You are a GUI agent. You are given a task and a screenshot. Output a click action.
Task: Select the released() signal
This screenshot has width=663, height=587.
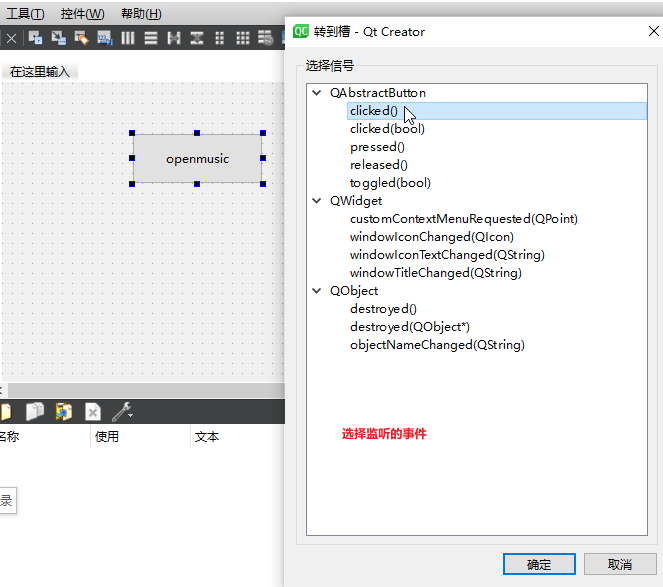379,165
